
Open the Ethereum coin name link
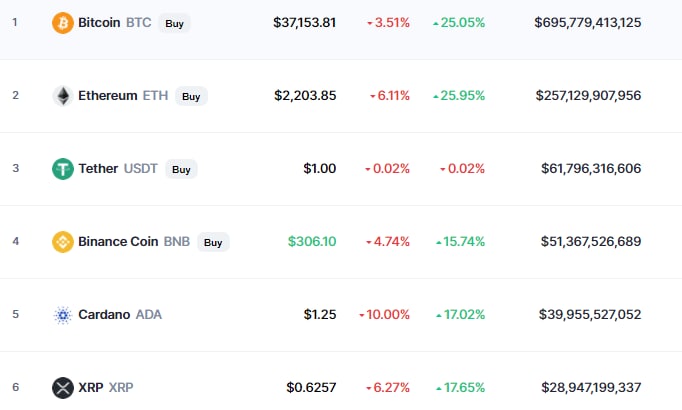(108, 96)
